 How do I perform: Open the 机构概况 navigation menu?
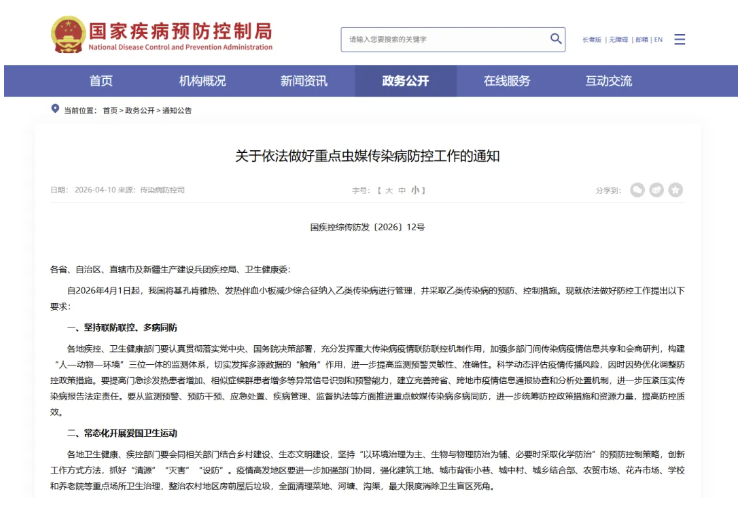click(202, 81)
